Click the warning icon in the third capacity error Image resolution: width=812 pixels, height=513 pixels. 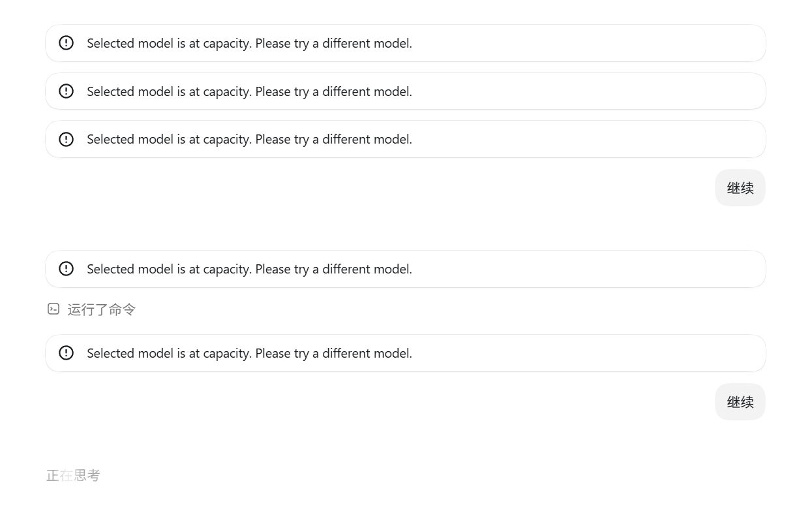(x=66, y=139)
